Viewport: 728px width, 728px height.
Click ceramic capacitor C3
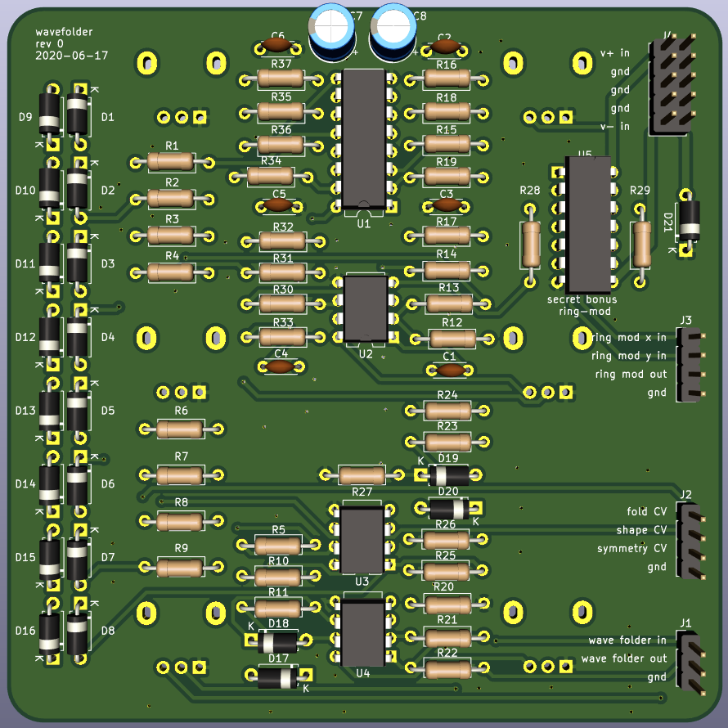[447, 204]
